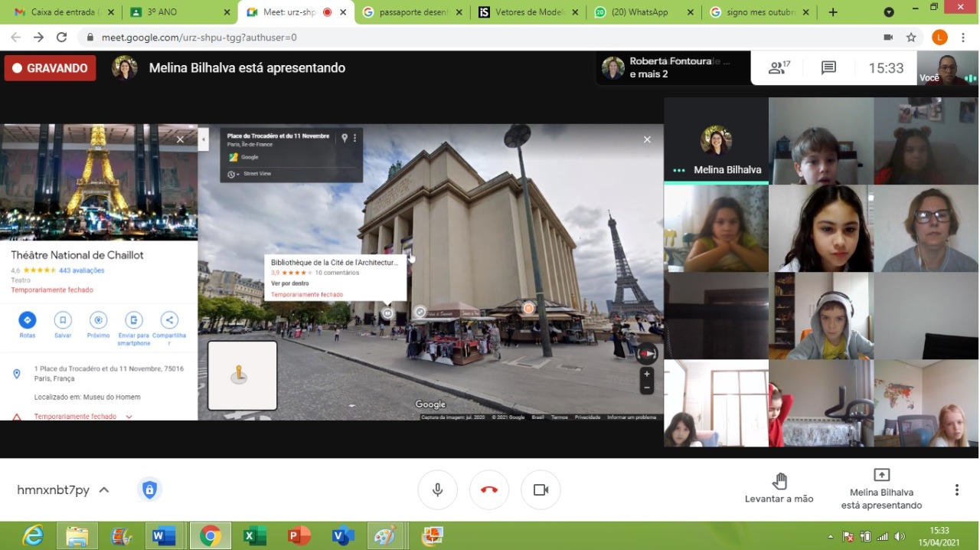Toggle the system volume icon in the tray
Screen dimensions: 980x550
pos(899,536)
